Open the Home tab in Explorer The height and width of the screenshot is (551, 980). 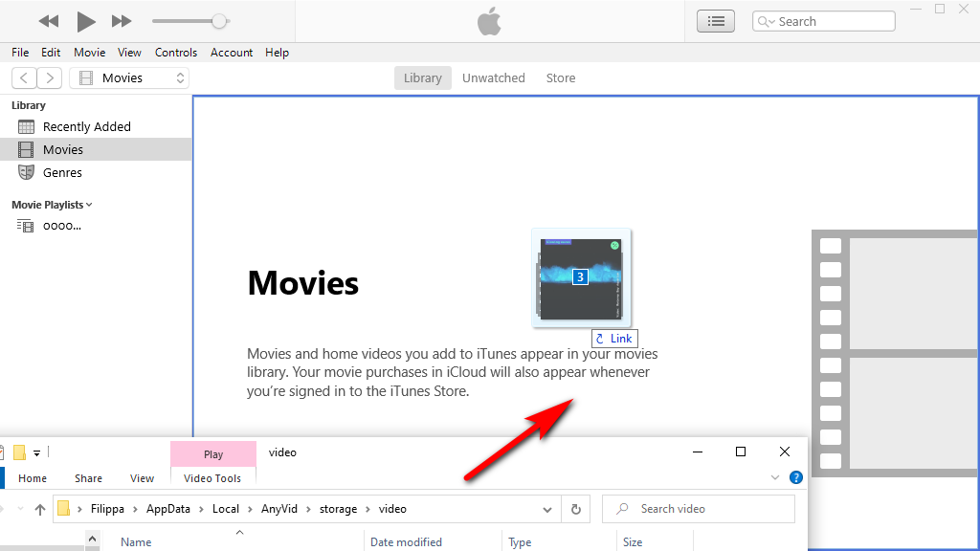point(33,478)
